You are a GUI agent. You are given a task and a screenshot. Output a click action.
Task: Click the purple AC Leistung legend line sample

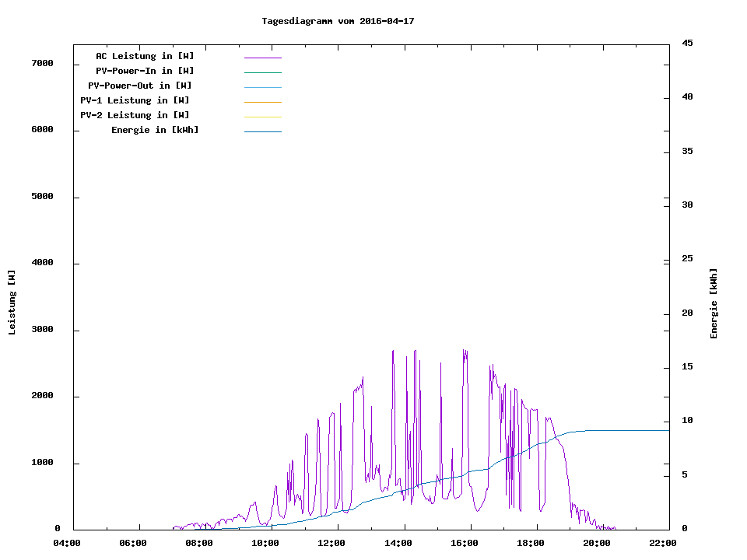click(x=262, y=58)
